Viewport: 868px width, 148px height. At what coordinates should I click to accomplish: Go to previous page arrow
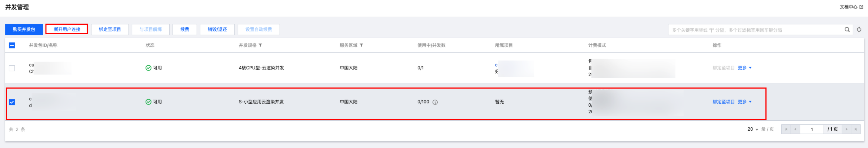pos(795,129)
